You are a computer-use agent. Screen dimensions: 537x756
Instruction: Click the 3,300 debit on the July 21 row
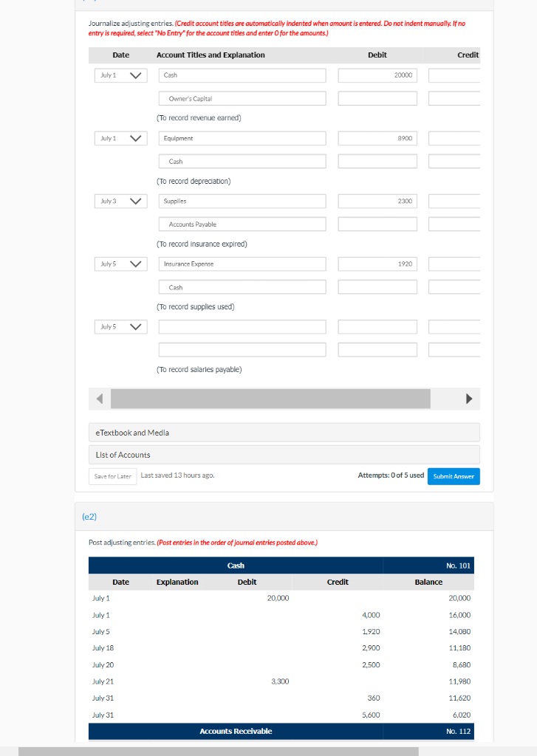280,681
